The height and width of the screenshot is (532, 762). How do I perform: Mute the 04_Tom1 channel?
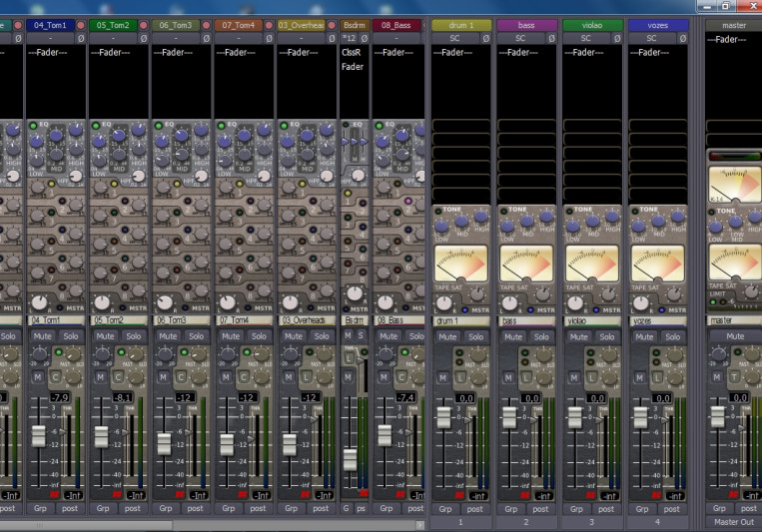coord(42,335)
